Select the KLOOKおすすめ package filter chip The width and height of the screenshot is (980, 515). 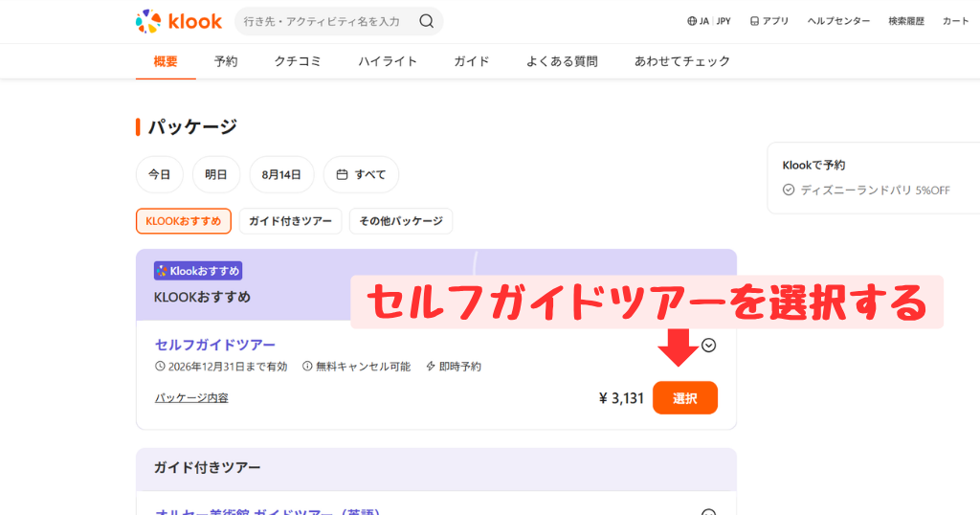pyautogui.click(x=184, y=221)
